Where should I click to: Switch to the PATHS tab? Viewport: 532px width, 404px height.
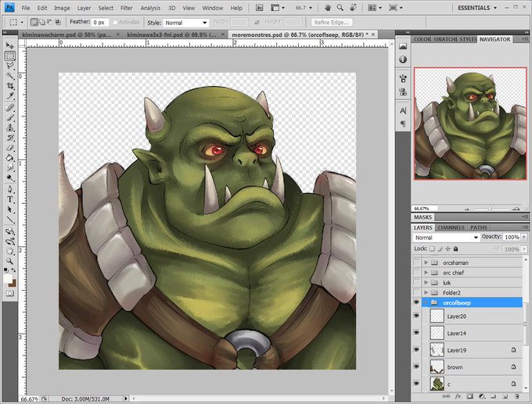tap(479, 227)
